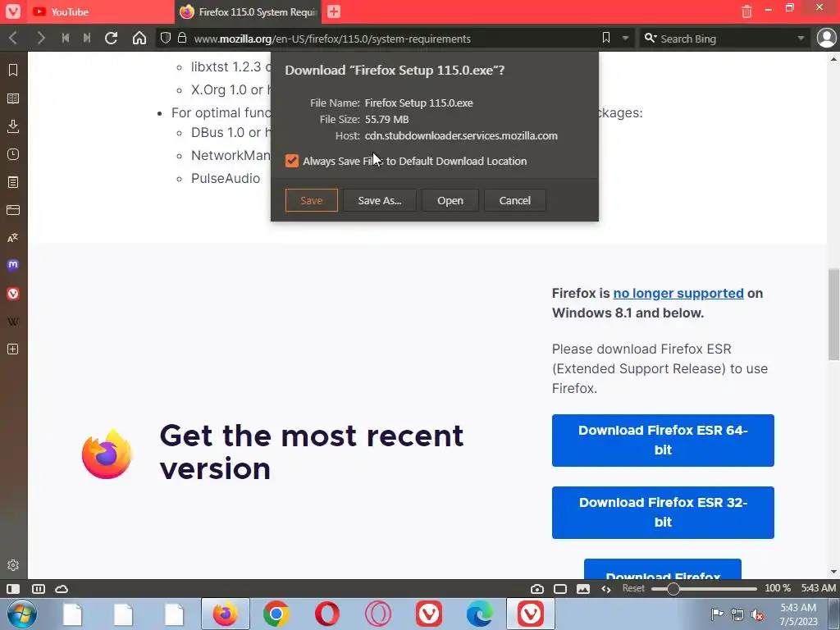Toggle tab tiling in status bar
This screenshot has height=630, width=840.
(39, 589)
